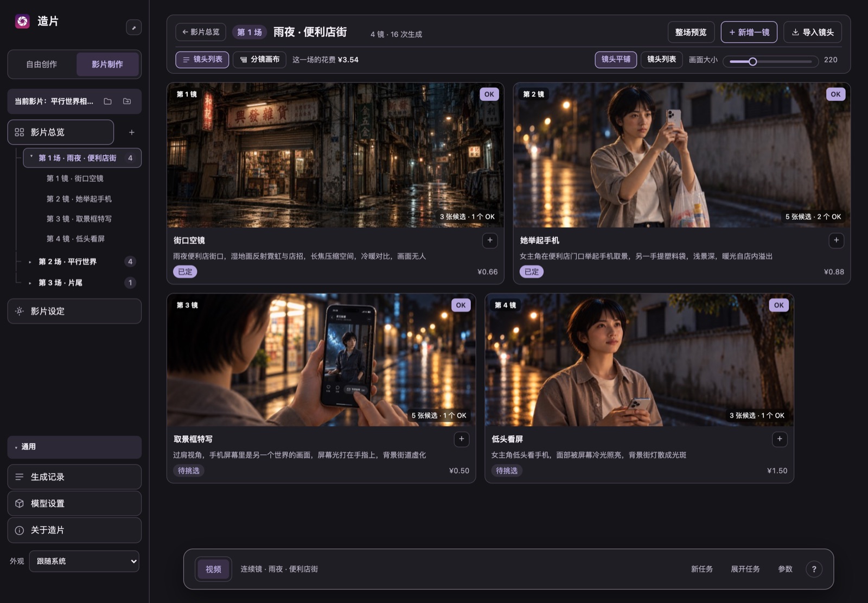868x603 pixels.
Task: Toggle 待挑选 status on 取景框特写 card
Action: [x=189, y=471]
